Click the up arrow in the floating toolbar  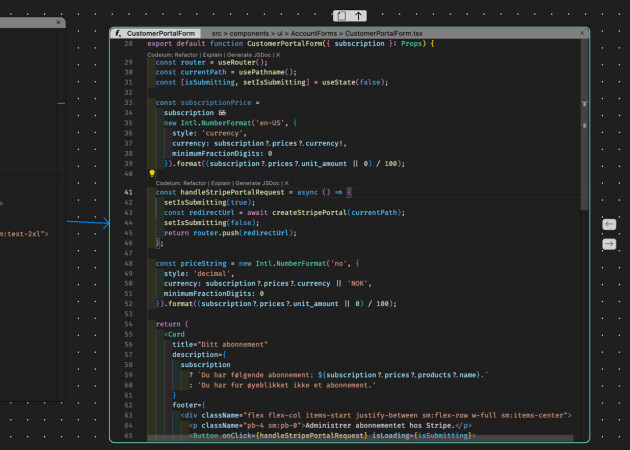(358, 16)
